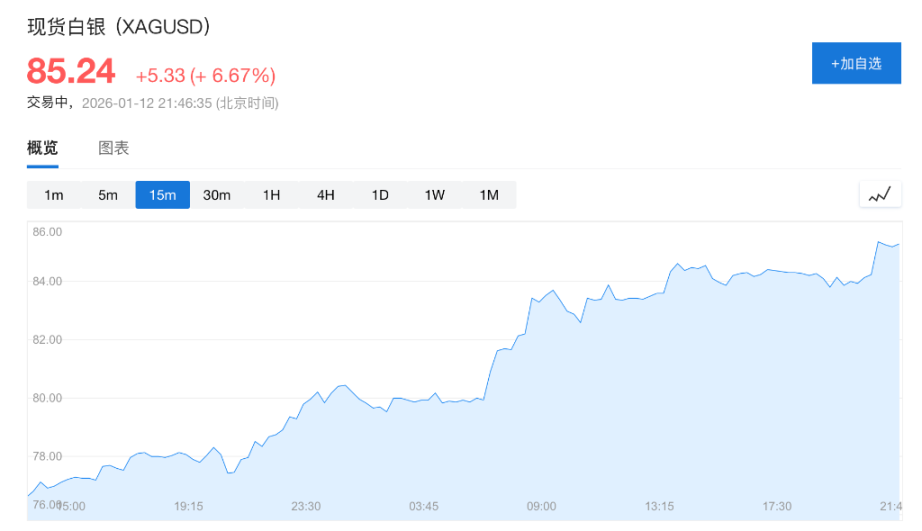Click the 09:00 time axis label
The height and width of the screenshot is (531, 922).
click(541, 506)
